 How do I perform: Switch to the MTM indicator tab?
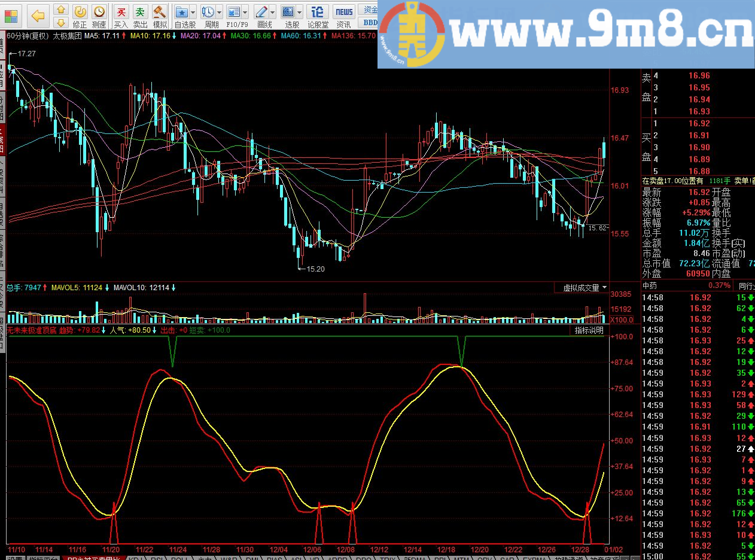(461, 558)
